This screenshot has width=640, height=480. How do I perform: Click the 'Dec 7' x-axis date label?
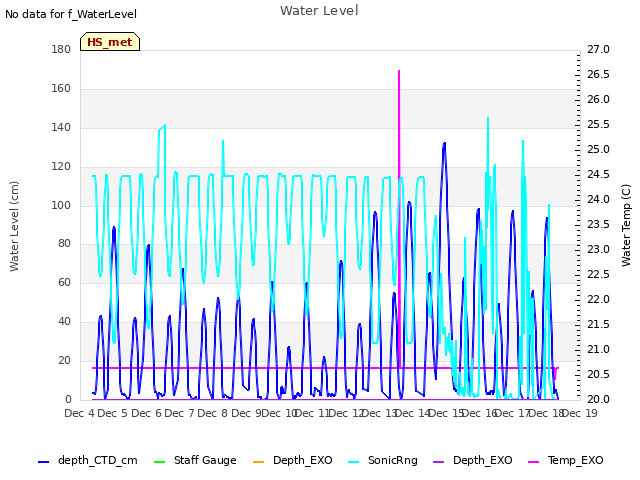point(179,413)
